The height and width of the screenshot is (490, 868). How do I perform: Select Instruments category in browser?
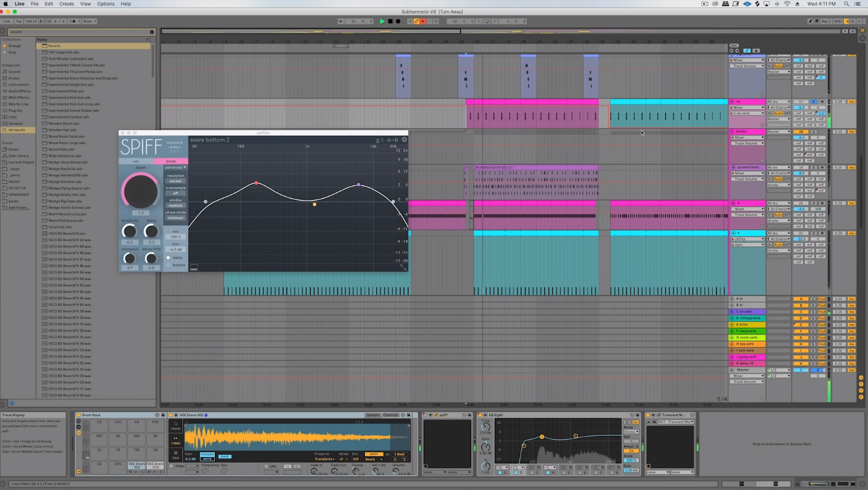(18, 84)
